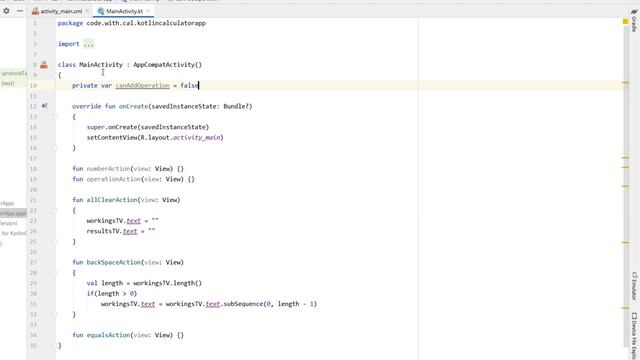Click numberAction function name
640x360 pixels.
point(108,169)
